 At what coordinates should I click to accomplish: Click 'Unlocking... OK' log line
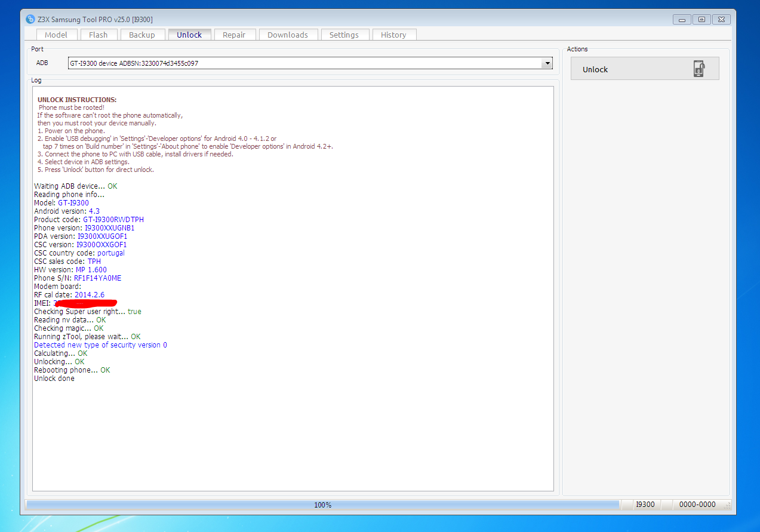59,362
